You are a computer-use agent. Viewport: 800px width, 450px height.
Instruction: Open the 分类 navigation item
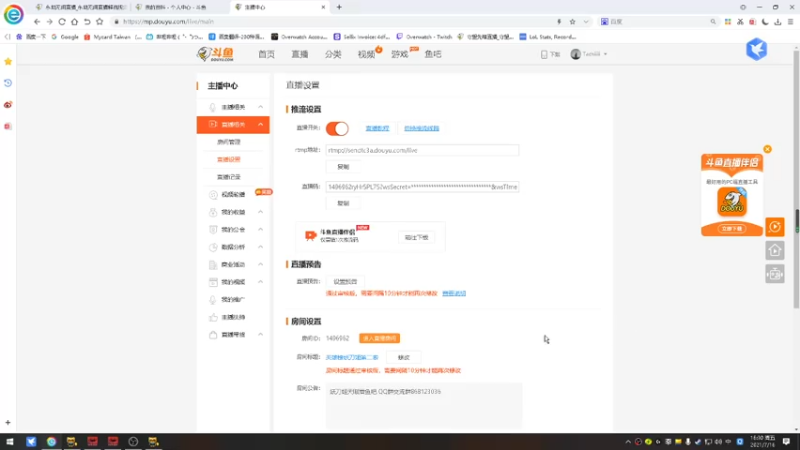[x=333, y=54]
